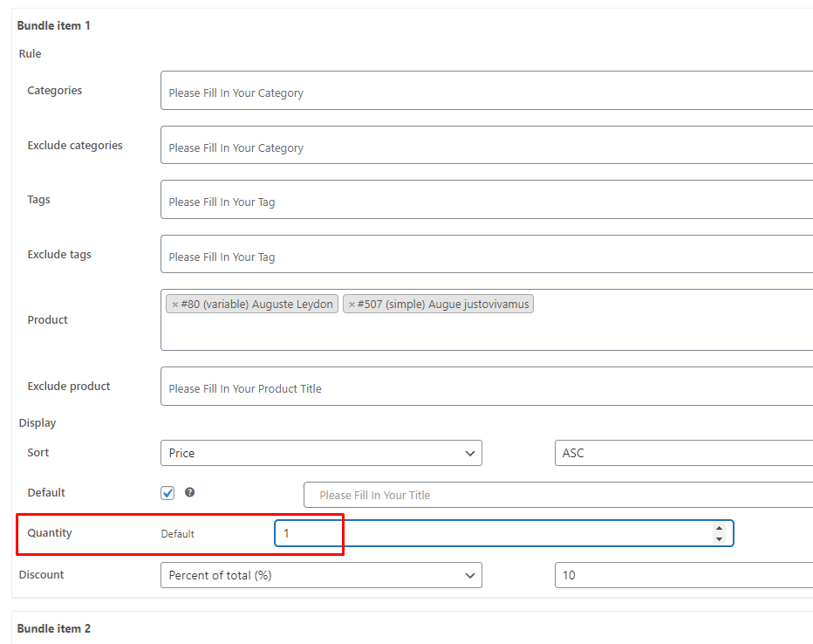813x644 pixels.
Task: Click the Please Fill In Your Title field
Action: (x=558, y=495)
